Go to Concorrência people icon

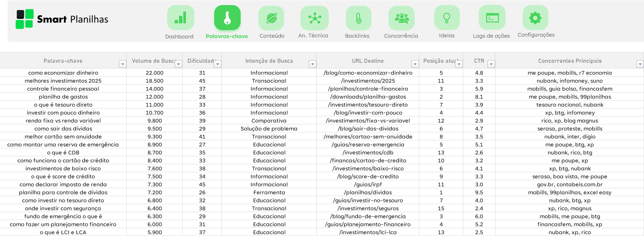[x=402, y=18]
